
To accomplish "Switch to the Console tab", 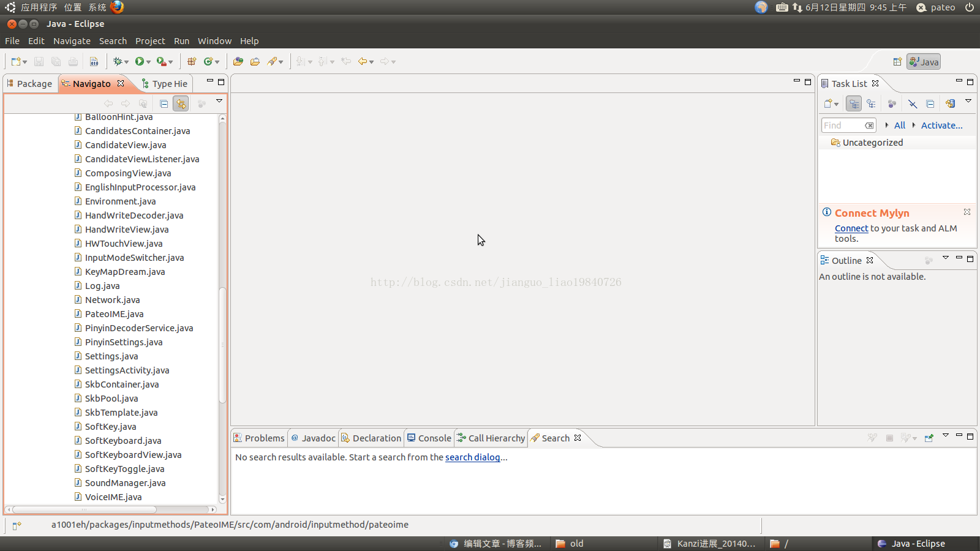I will (x=429, y=438).
